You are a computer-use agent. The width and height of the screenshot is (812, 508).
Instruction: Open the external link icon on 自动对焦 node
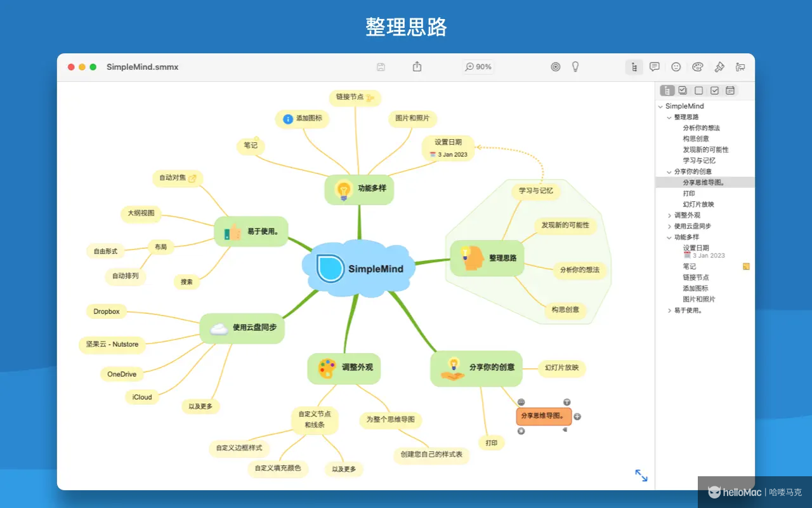coord(193,178)
